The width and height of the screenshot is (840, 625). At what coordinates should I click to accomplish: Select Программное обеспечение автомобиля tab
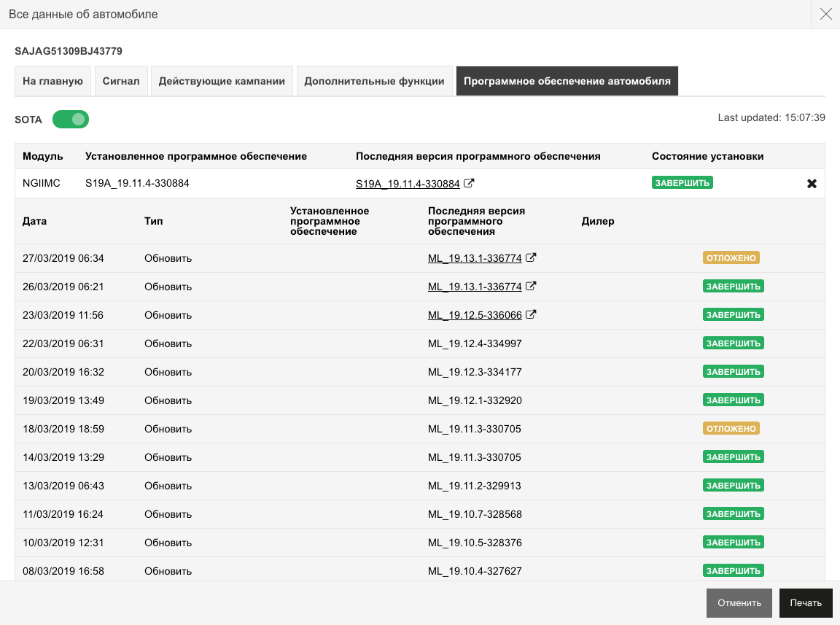click(567, 81)
